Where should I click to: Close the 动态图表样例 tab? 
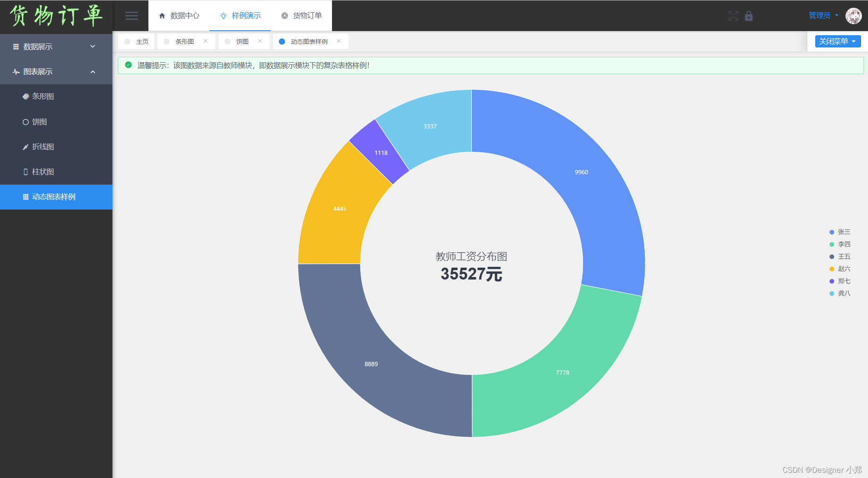pyautogui.click(x=339, y=41)
